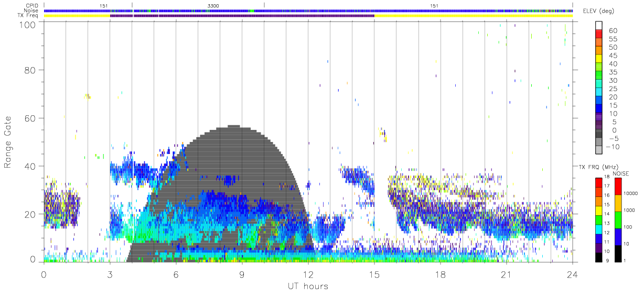Click the purple segment of TX Freq bar
The image size is (644, 297).
coord(242,16)
